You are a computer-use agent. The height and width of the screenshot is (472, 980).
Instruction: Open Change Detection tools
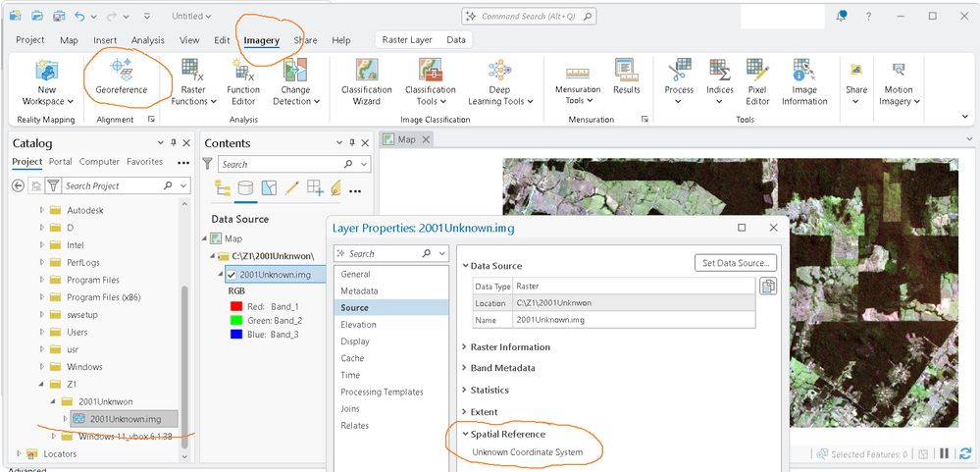coord(295,81)
